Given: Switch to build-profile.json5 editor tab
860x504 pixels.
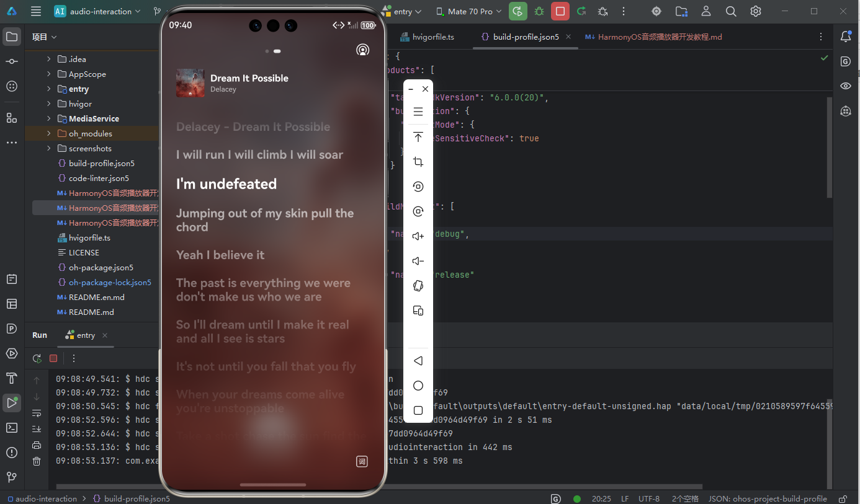Looking at the screenshot, I should (x=526, y=37).
